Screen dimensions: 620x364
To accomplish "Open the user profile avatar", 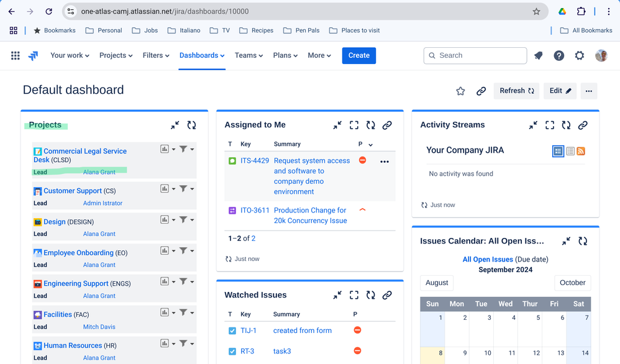I will [601, 56].
